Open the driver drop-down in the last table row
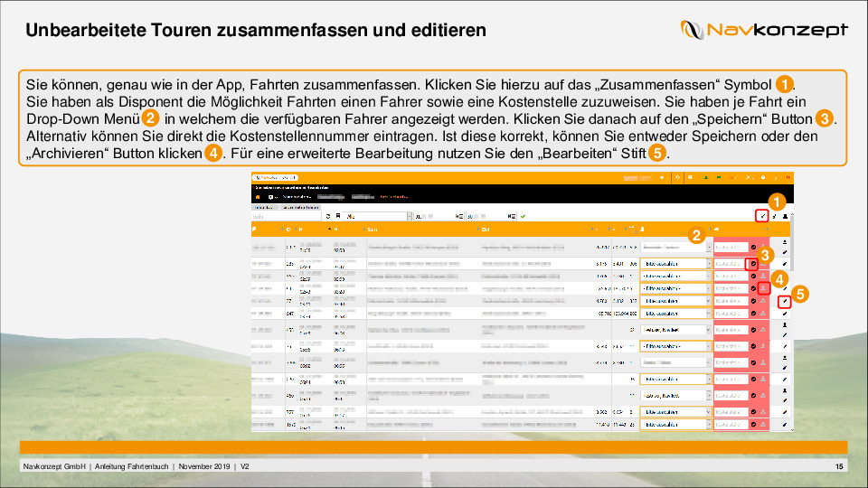This screenshot has height=488, width=868. point(675,424)
